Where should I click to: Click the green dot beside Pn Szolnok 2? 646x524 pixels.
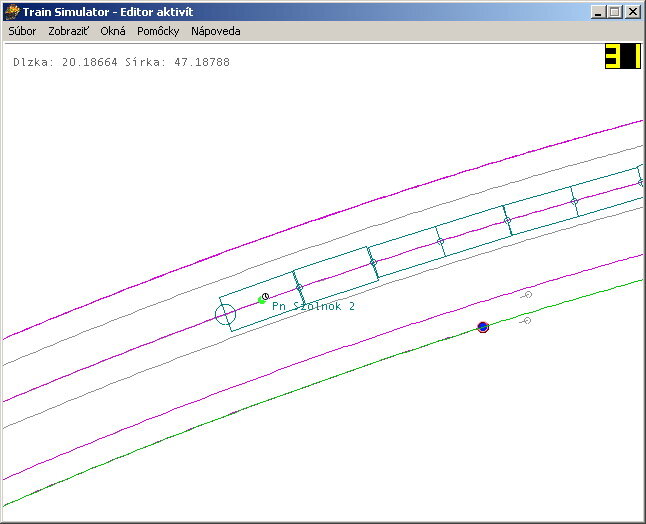(261, 299)
